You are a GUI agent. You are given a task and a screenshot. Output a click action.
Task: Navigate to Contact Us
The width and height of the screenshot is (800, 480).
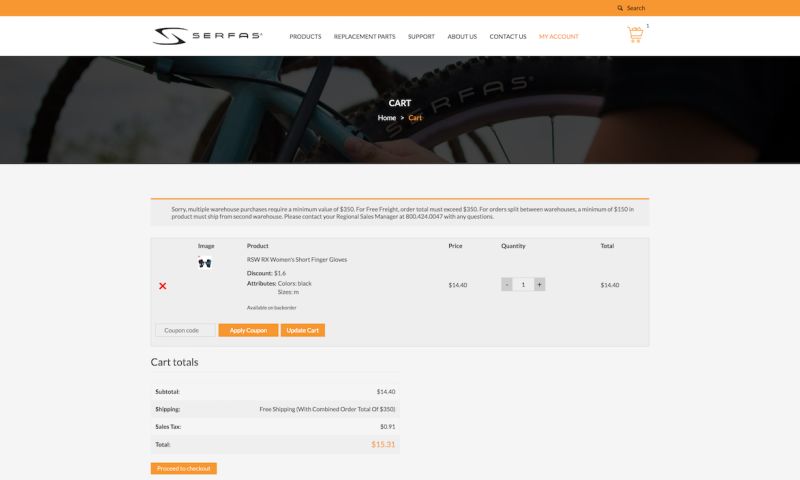[x=508, y=37]
